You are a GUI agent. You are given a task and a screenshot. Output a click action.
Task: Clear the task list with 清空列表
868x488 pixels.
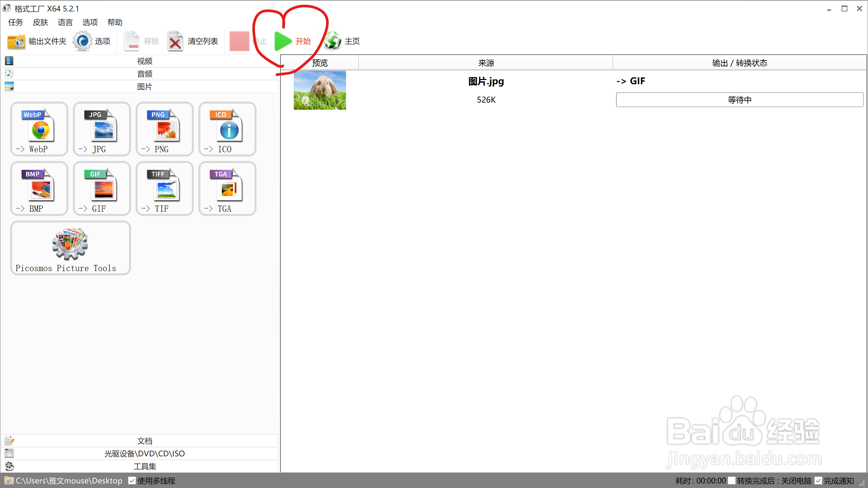193,41
